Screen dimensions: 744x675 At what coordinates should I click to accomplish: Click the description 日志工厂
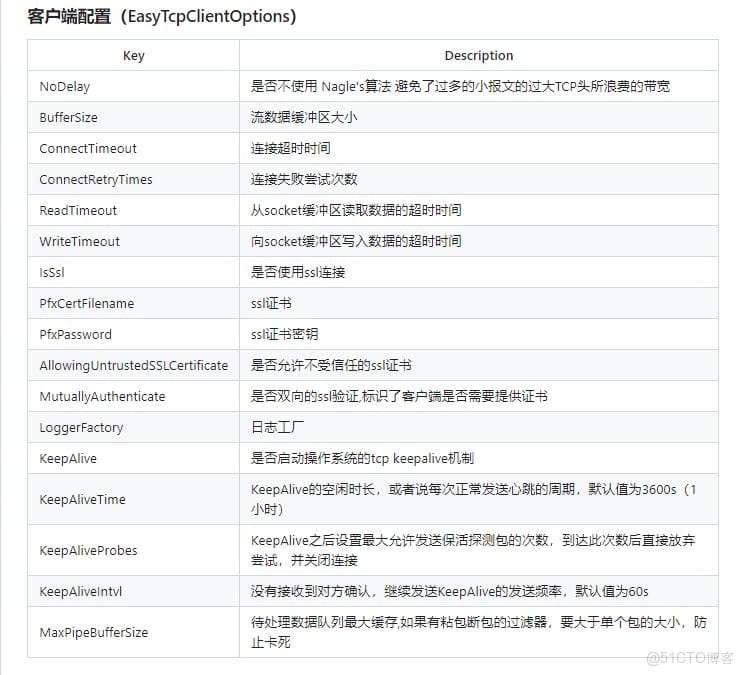coord(277,427)
